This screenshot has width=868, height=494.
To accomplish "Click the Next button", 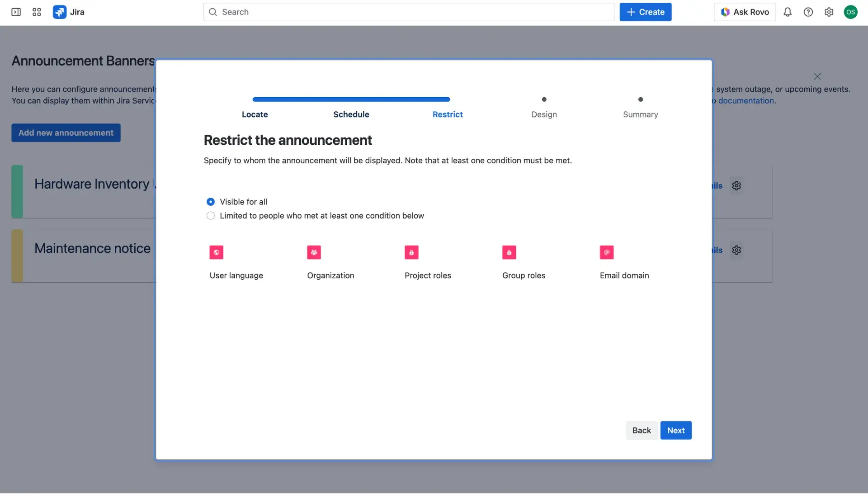I will point(675,430).
